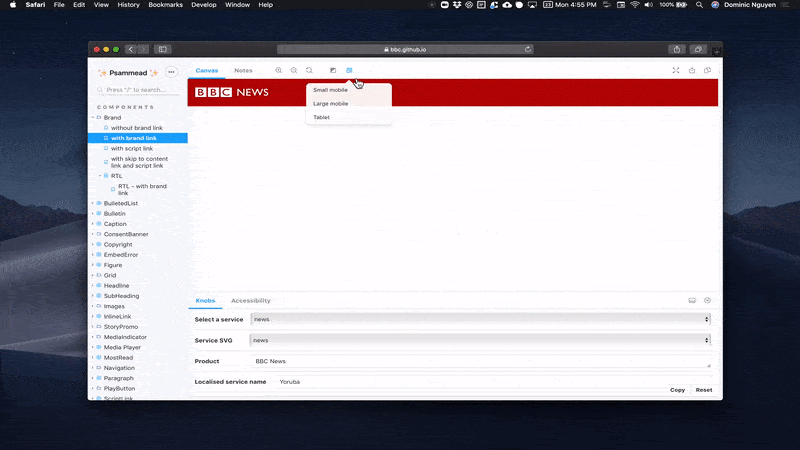Open Safari History menu
This screenshot has width=800, height=450.
129,5
